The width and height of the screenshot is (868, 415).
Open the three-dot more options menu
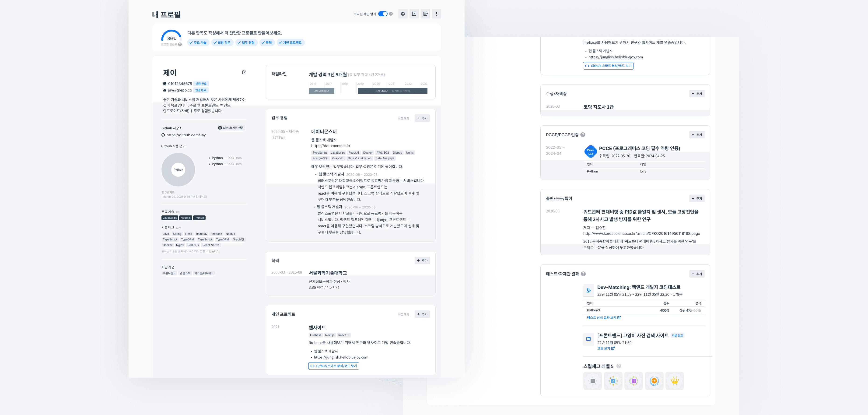pyautogui.click(x=436, y=14)
